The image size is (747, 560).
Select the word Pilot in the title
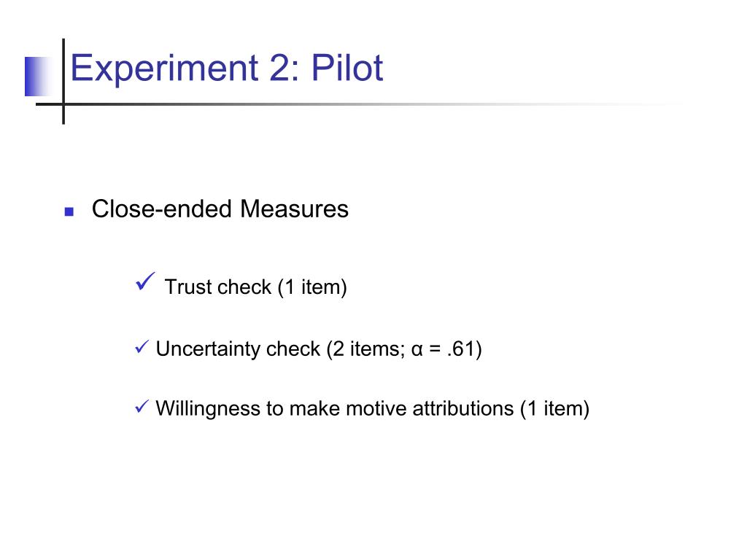click(x=347, y=68)
